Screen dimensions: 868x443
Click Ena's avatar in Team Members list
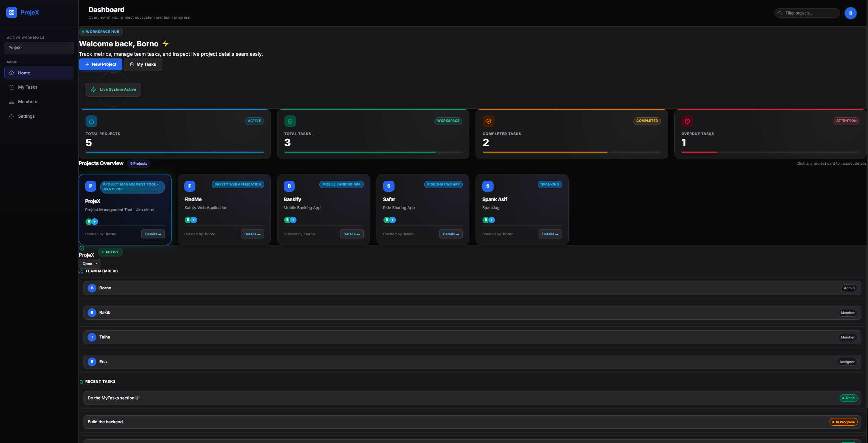click(92, 362)
